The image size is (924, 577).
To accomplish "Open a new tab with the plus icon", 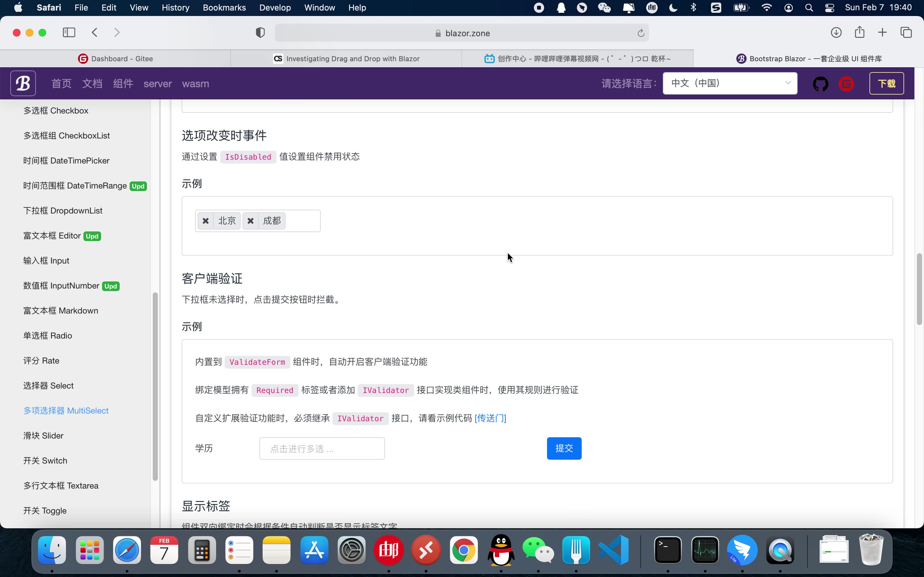I will 882,32.
